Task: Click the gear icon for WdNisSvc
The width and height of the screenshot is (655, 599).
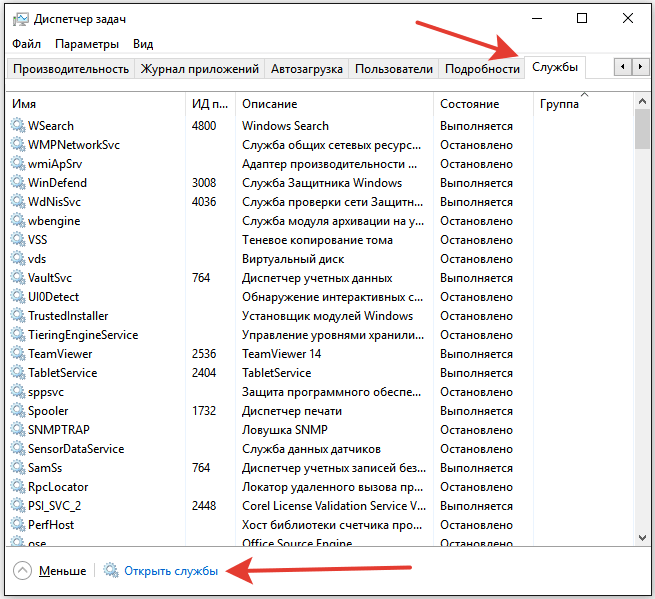Action: pyautogui.click(x=18, y=201)
